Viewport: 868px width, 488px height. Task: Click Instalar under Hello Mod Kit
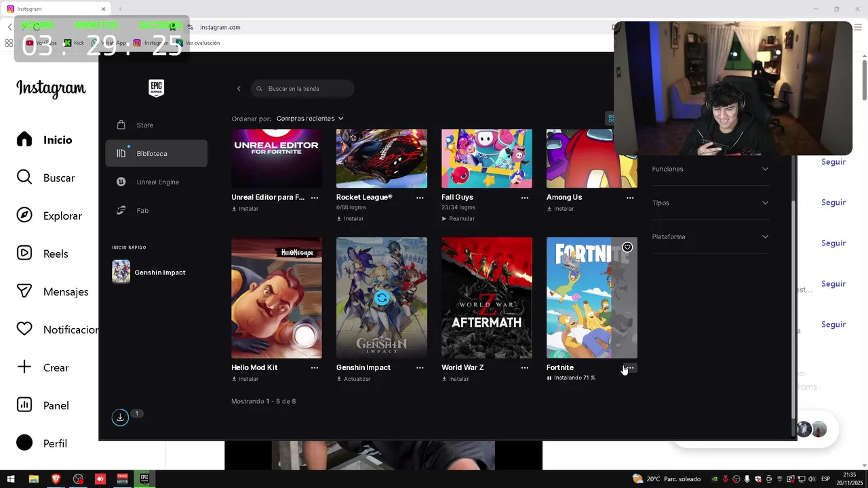[x=245, y=379]
